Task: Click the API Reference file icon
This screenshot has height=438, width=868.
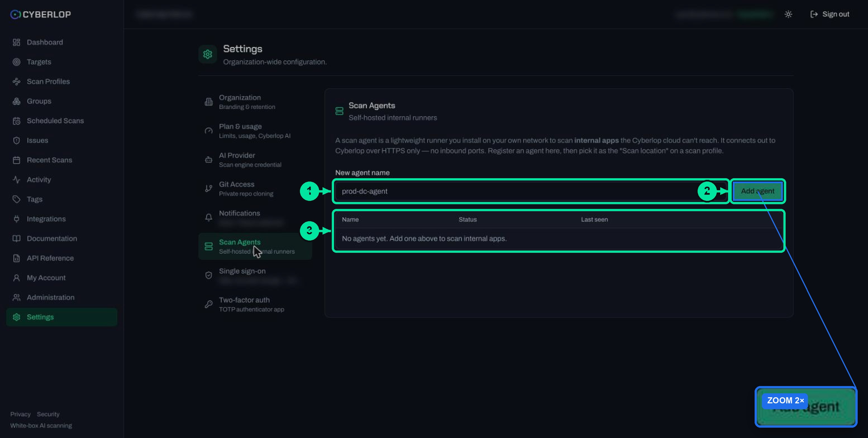Action: tap(16, 258)
